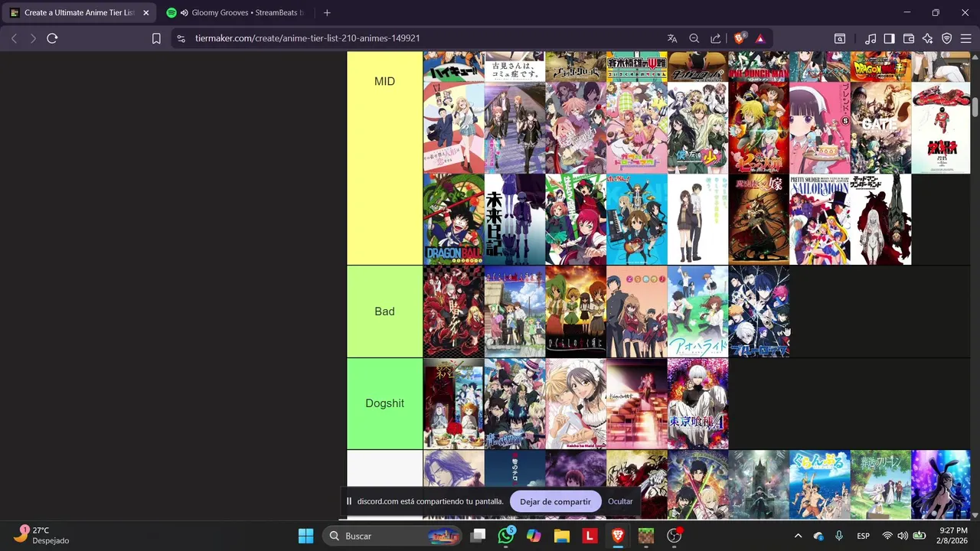Open Brave Rewards triangle icon
Screen dimensions: 980x551
point(760,38)
